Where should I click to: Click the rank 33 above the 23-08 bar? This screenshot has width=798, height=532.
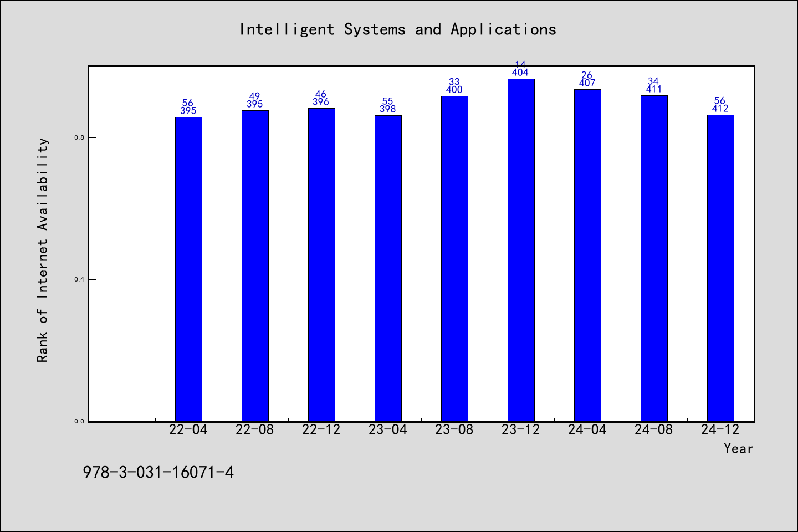coord(454,82)
